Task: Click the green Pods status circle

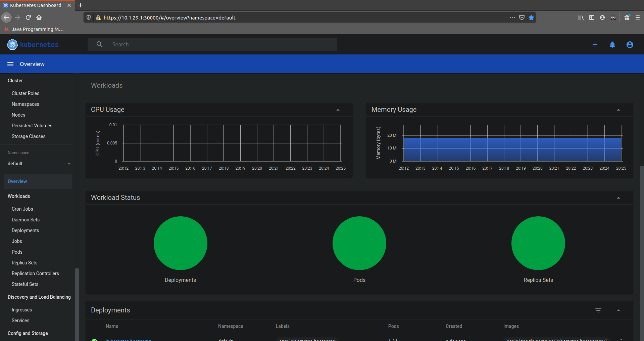Action: click(x=359, y=243)
